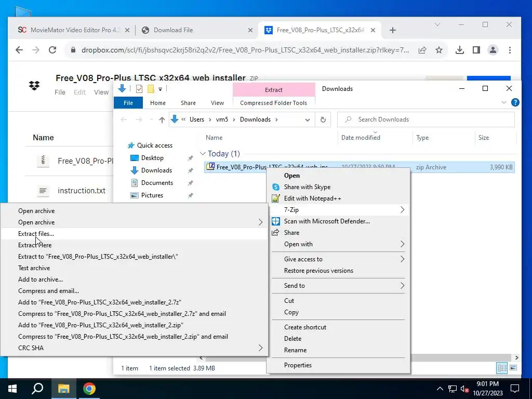Screen dimensions: 532x399
Task: Open File Explorer from taskbar
Action: (63, 389)
